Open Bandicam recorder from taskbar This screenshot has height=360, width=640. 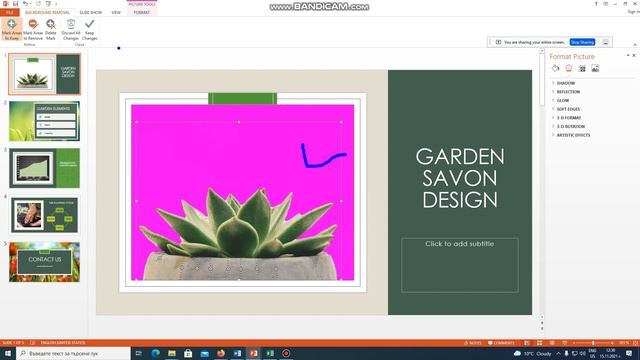pos(286,353)
